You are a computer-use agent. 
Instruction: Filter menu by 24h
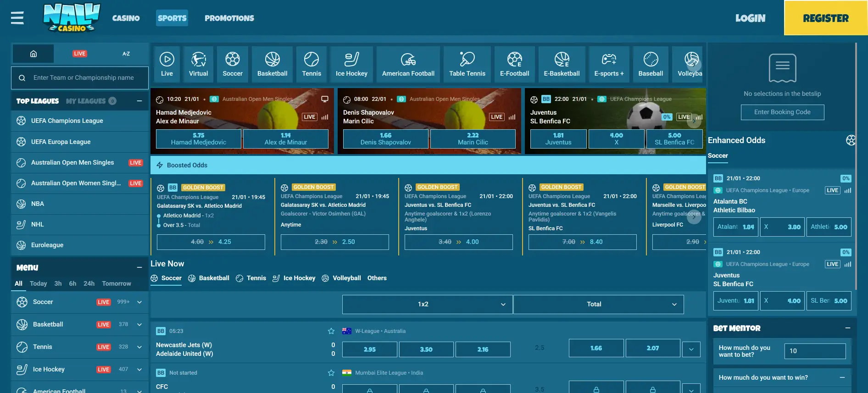pos(89,283)
